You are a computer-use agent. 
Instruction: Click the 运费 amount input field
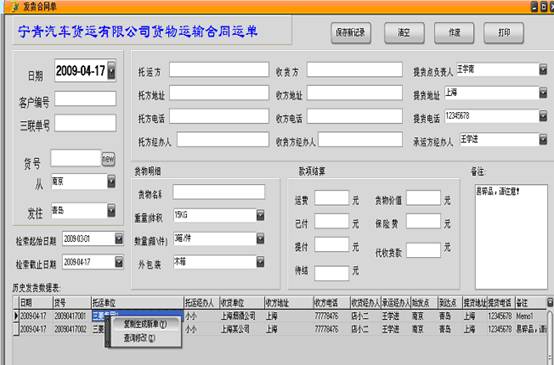pyautogui.click(x=331, y=198)
